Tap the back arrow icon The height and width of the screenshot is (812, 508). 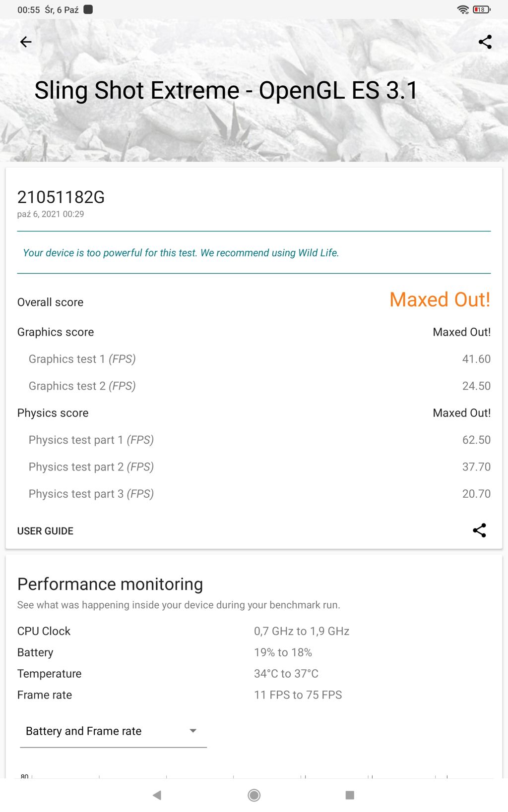click(x=26, y=42)
